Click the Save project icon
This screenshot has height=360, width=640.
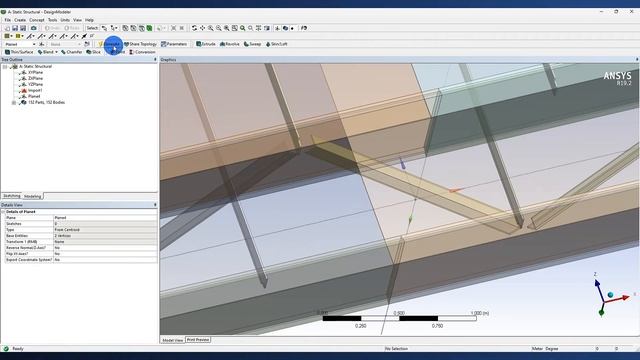click(15, 28)
